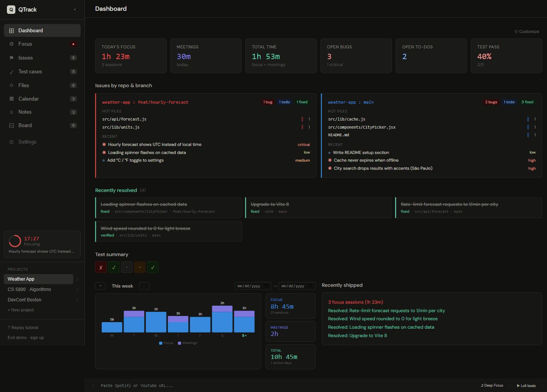
Task: Play the Lofi beats preset
Action: point(526,385)
